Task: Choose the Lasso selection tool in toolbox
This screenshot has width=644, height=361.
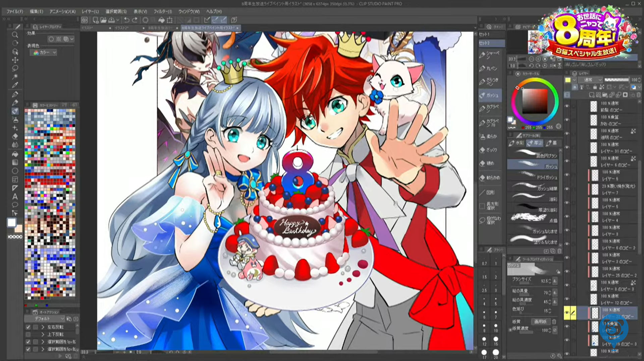Action: 15,69
